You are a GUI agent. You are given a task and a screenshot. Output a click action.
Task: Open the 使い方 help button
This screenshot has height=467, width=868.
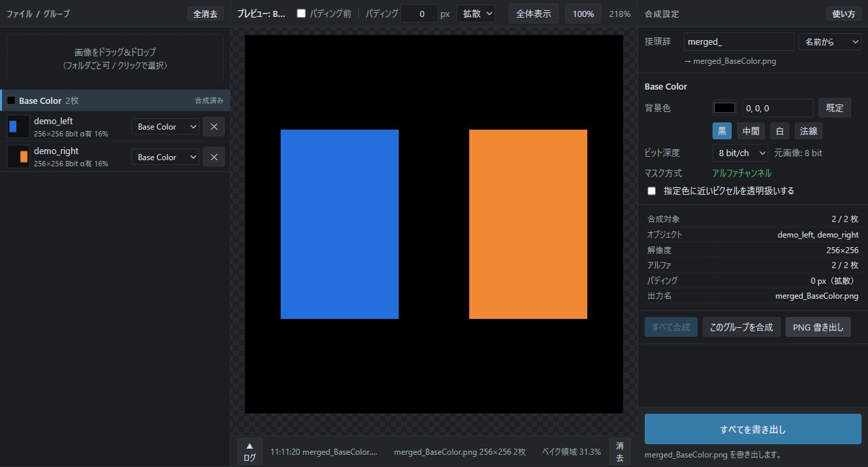[x=844, y=14]
